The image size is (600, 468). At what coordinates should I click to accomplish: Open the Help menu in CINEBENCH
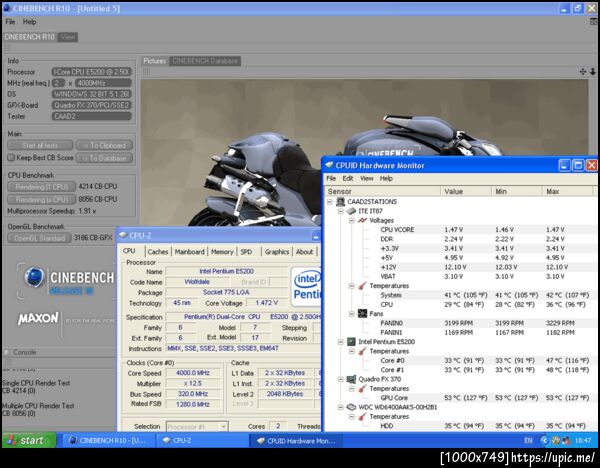tap(29, 22)
